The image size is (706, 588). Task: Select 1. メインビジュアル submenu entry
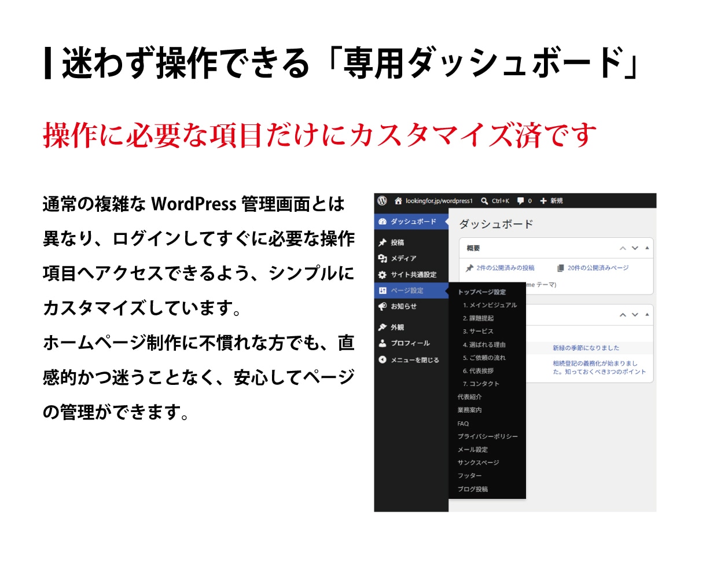point(490,305)
